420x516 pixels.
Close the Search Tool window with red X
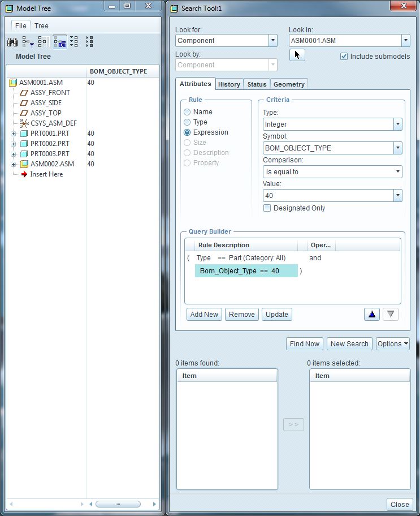[404, 6]
